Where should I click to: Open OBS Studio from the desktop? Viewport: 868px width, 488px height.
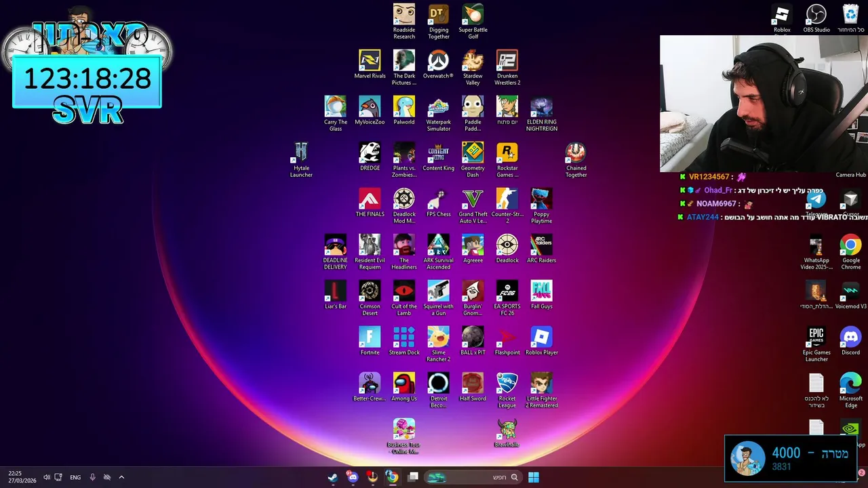(816, 18)
